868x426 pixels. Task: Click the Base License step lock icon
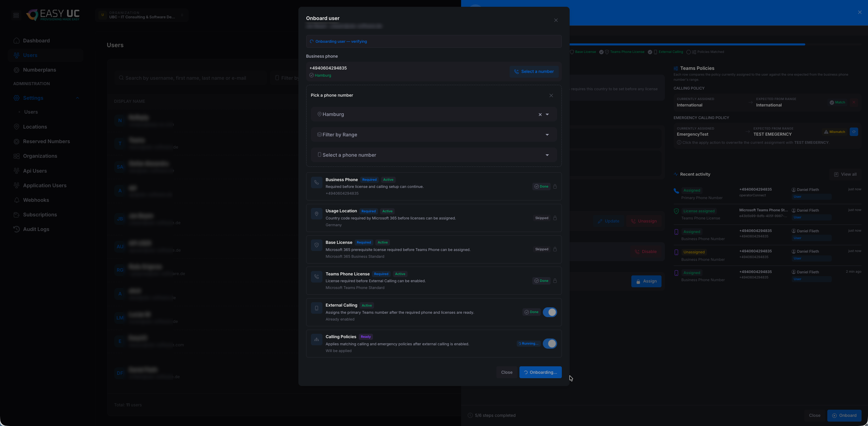(555, 249)
